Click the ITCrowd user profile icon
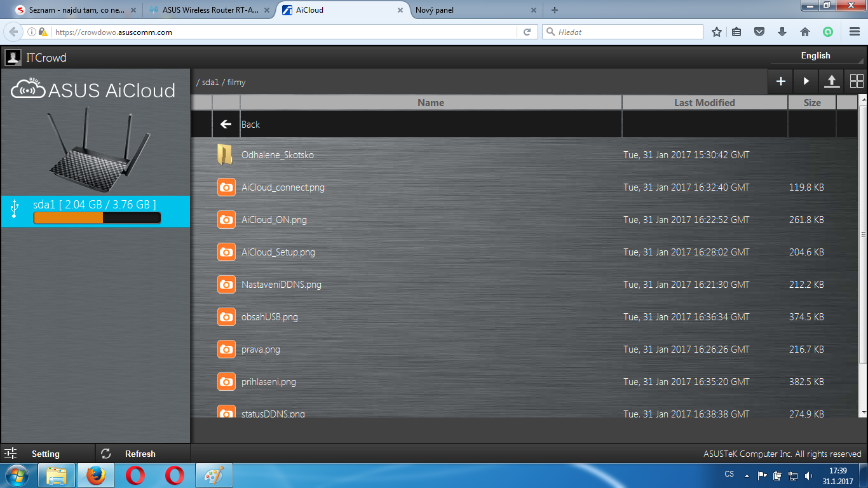The height and width of the screenshot is (488, 868). (x=13, y=58)
